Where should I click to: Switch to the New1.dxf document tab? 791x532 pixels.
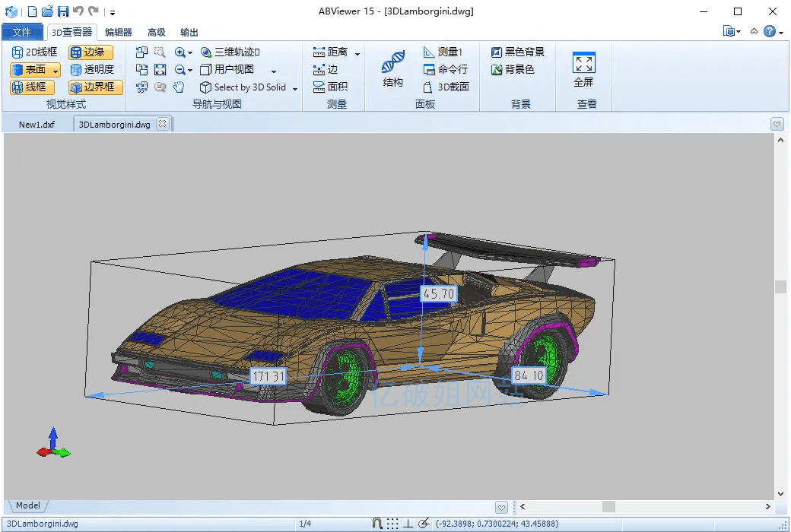coord(37,125)
